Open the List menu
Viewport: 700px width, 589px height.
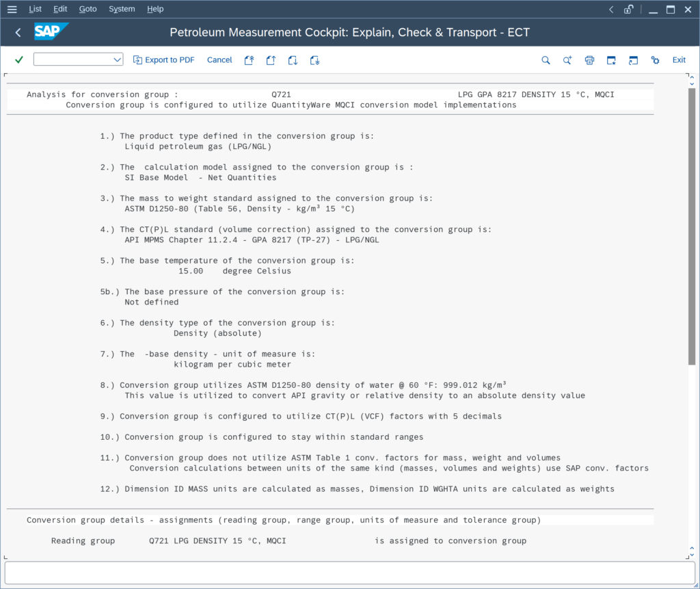point(35,9)
